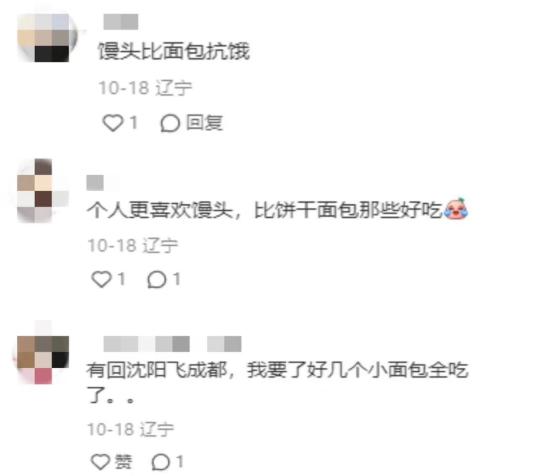
Task: Tap the reply bubble icon beside 回复
Action: pyautogui.click(x=170, y=123)
